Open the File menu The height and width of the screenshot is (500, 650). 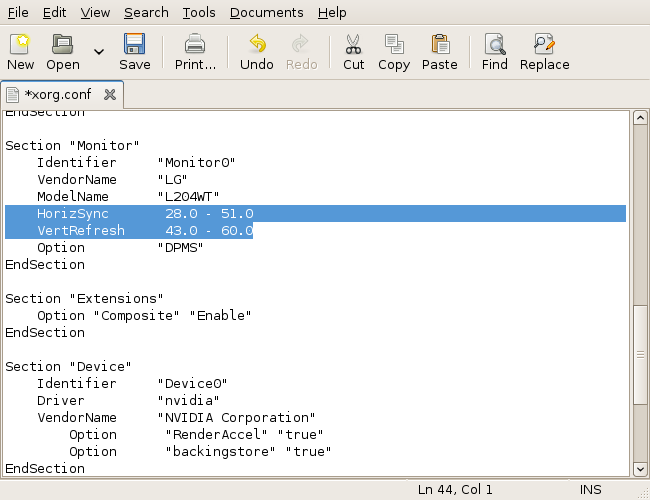pos(18,13)
